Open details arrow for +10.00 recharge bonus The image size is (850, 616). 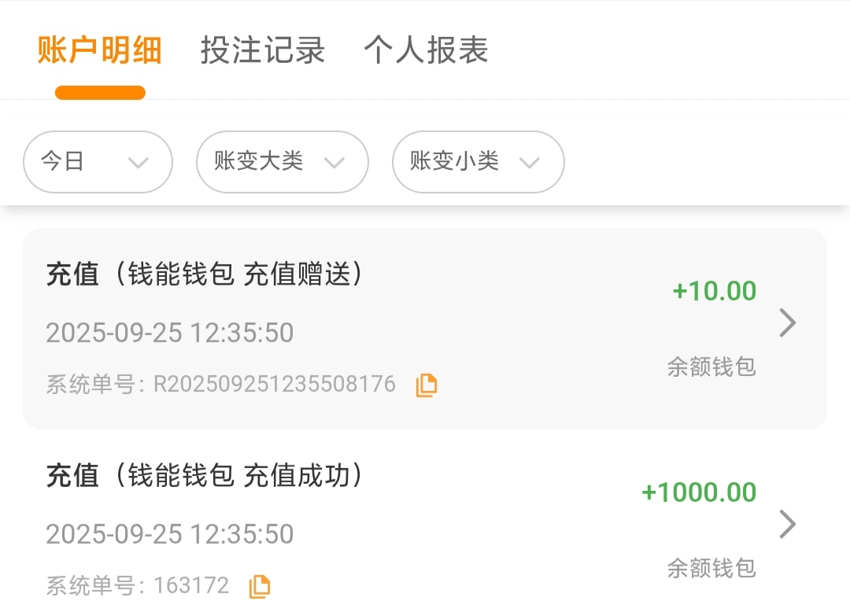pyautogui.click(x=787, y=323)
